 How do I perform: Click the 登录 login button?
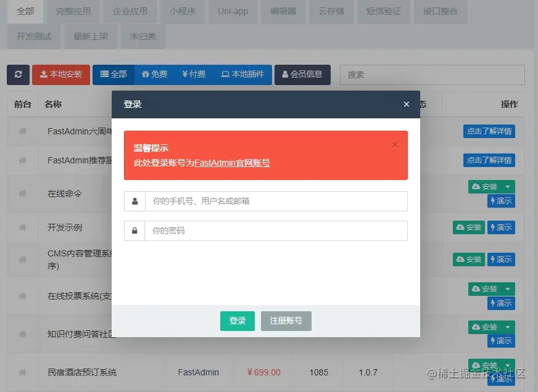point(238,321)
